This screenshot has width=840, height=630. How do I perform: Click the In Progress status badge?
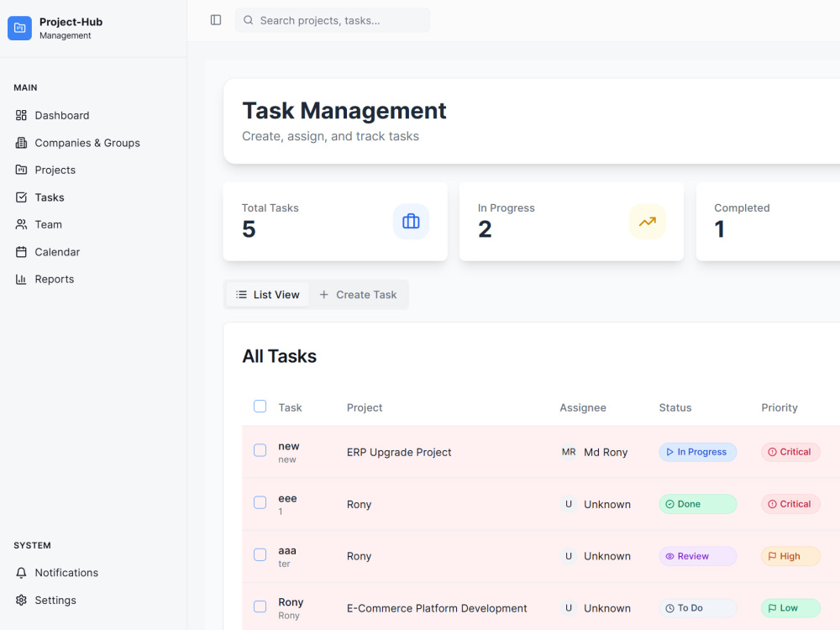697,452
